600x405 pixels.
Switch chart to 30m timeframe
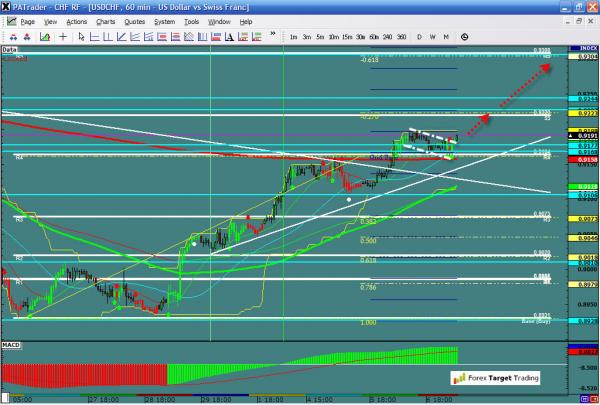(x=360, y=37)
